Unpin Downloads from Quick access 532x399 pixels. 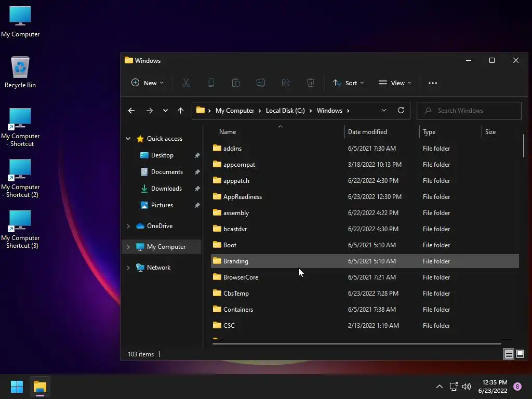[197, 189]
